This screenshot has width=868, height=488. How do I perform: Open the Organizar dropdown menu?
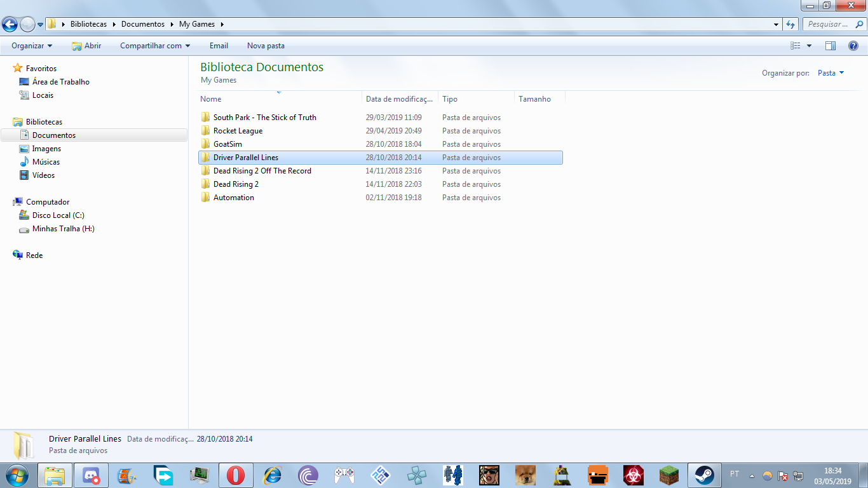(x=32, y=46)
